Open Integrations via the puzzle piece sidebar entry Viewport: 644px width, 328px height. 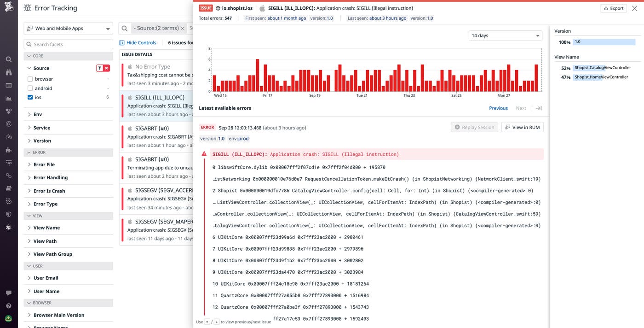[x=8, y=150]
